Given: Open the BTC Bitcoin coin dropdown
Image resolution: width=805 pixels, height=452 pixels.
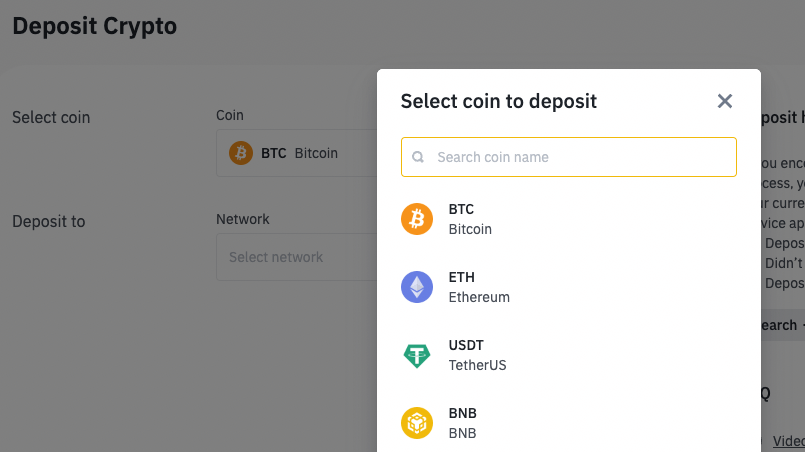Looking at the screenshot, I should [297, 153].
